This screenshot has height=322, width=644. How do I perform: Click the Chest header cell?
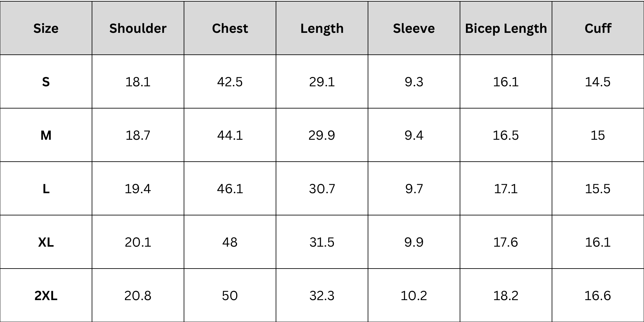coord(230,28)
